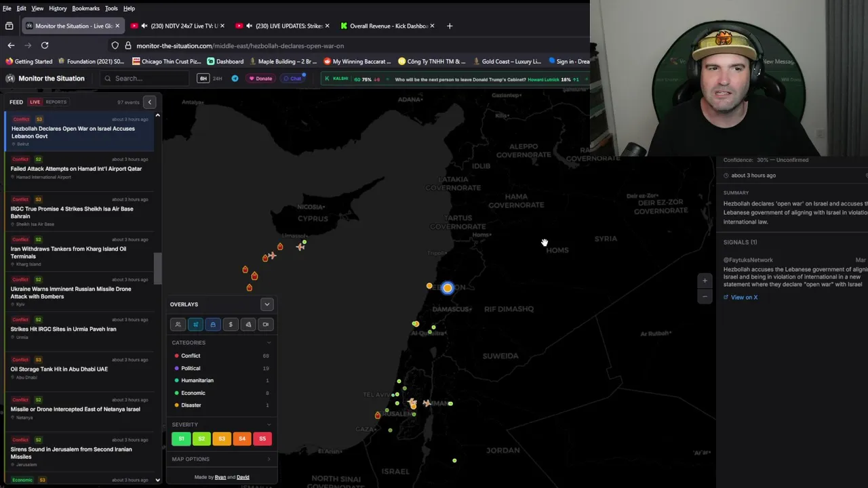This screenshot has height=488, width=868.
Task: Go back with the browser back arrow
Action: pyautogui.click(x=11, y=45)
